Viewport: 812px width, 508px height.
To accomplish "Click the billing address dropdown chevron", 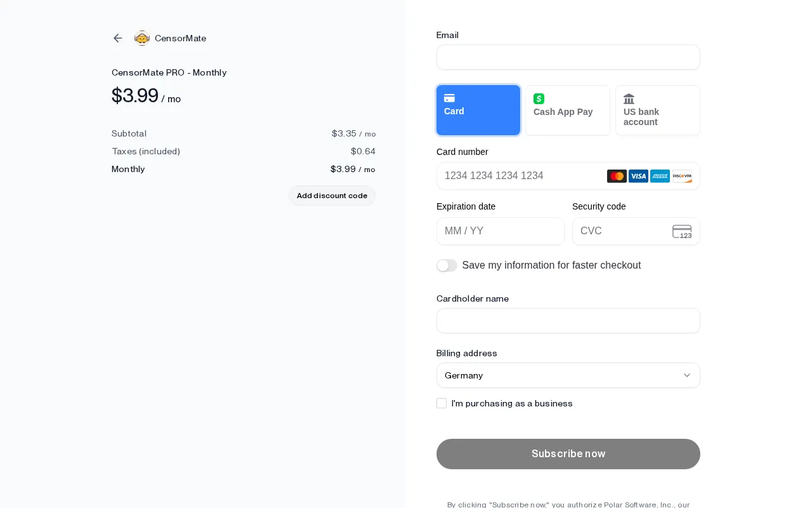I will coord(687,375).
